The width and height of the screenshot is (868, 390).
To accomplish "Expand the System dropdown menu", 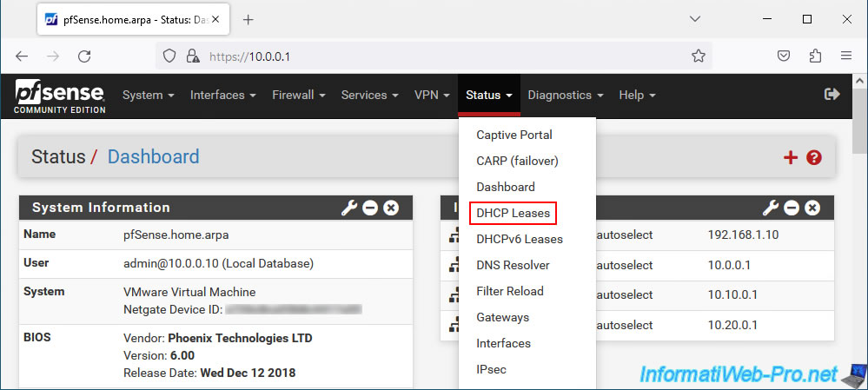I will pyautogui.click(x=149, y=96).
